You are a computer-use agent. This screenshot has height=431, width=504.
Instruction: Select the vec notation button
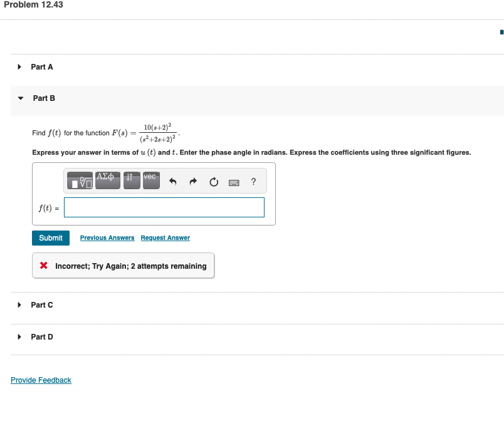[x=152, y=180]
